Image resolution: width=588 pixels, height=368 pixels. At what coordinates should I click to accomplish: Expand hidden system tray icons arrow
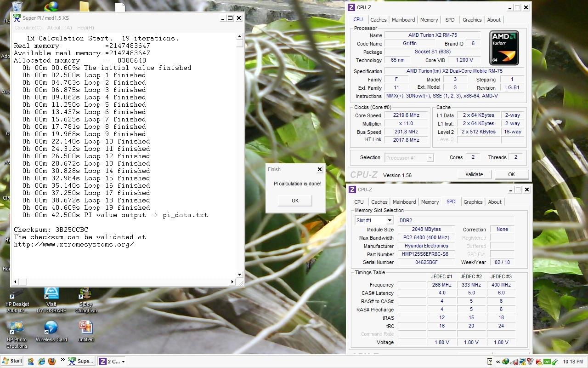tap(498, 362)
